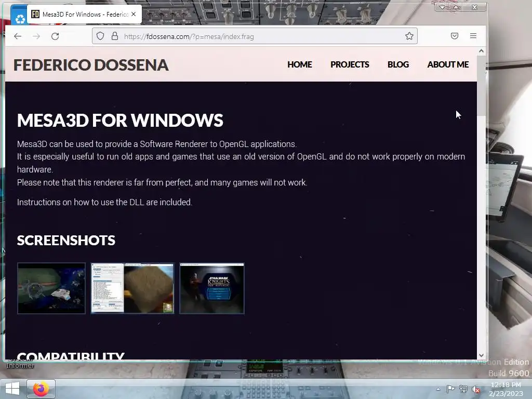Open the Firefox hamburger menu
The image size is (532, 399).
click(x=473, y=36)
